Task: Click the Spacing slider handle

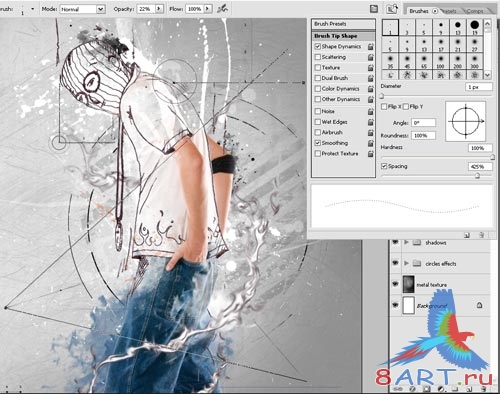Action: coord(477,176)
